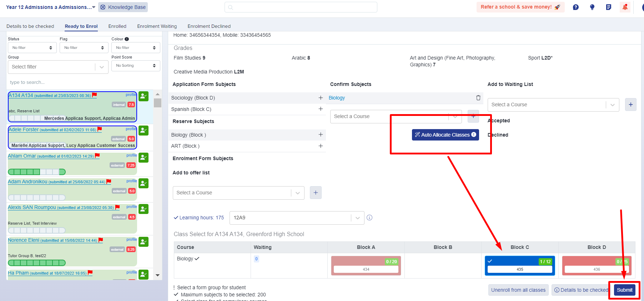Click Norence Eleni's green progress bar
Viewport: 644px width, 301px height.
pyautogui.click(x=37, y=263)
